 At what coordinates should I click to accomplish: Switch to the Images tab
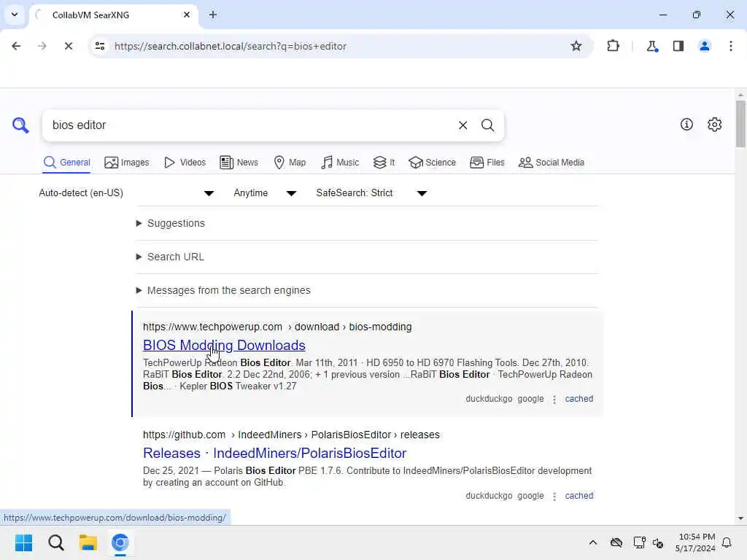[x=127, y=163]
